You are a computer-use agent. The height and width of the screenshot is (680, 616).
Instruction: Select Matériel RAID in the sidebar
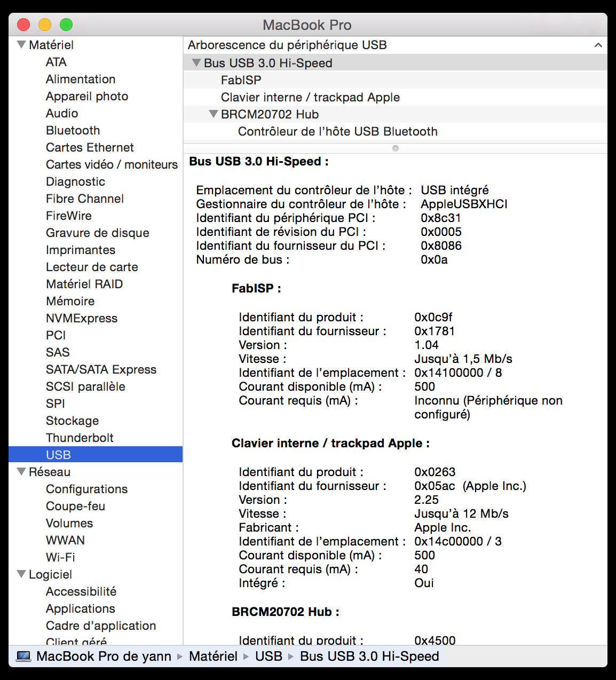84,284
